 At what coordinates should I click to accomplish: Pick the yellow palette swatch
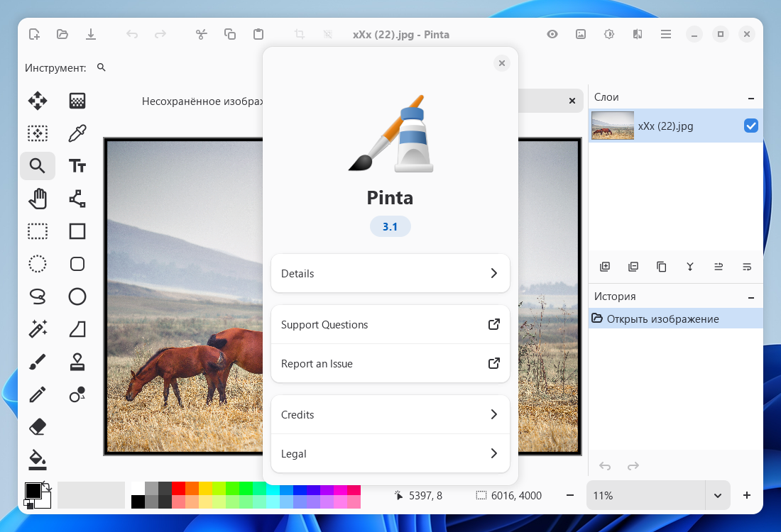pyautogui.click(x=205, y=488)
